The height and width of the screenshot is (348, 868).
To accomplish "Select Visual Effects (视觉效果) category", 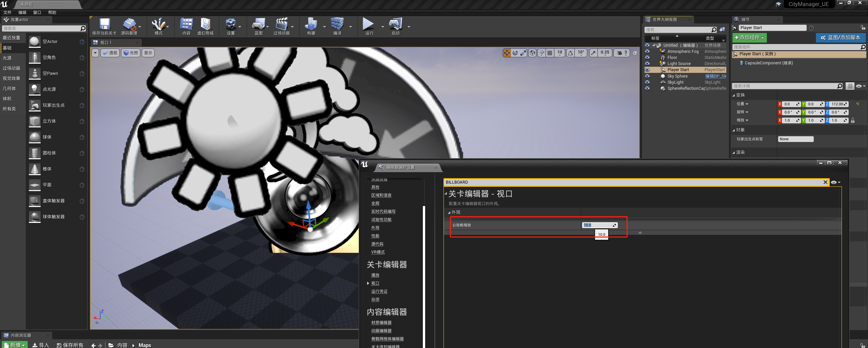I will pyautogui.click(x=12, y=79).
